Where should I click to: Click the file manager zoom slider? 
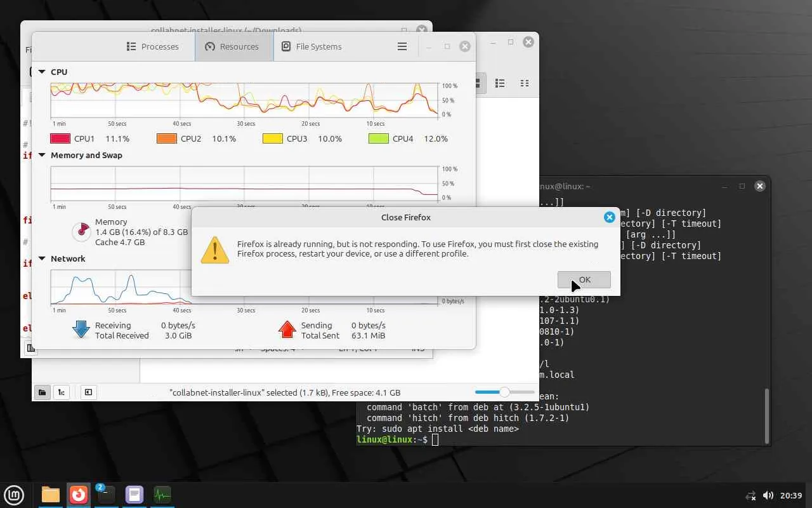[x=504, y=392]
